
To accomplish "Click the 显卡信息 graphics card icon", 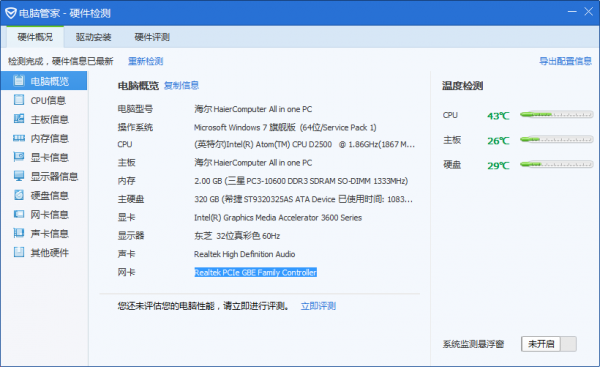I will (x=19, y=157).
